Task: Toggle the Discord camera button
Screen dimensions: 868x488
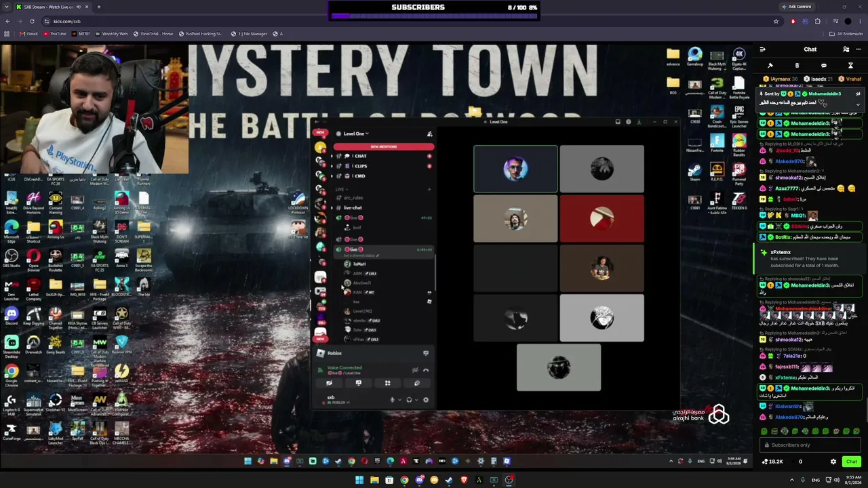Action: [x=329, y=383]
